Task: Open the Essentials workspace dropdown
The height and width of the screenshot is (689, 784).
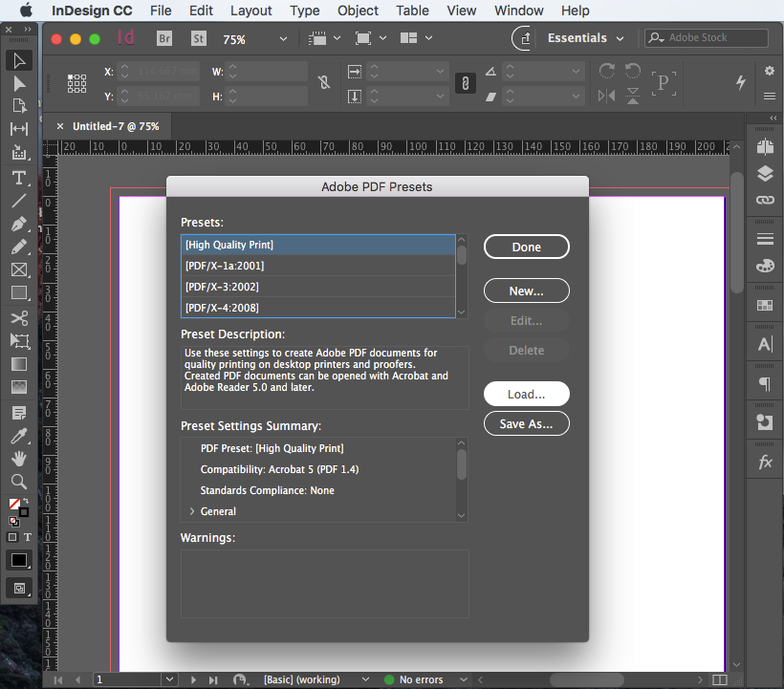Action: [585, 38]
